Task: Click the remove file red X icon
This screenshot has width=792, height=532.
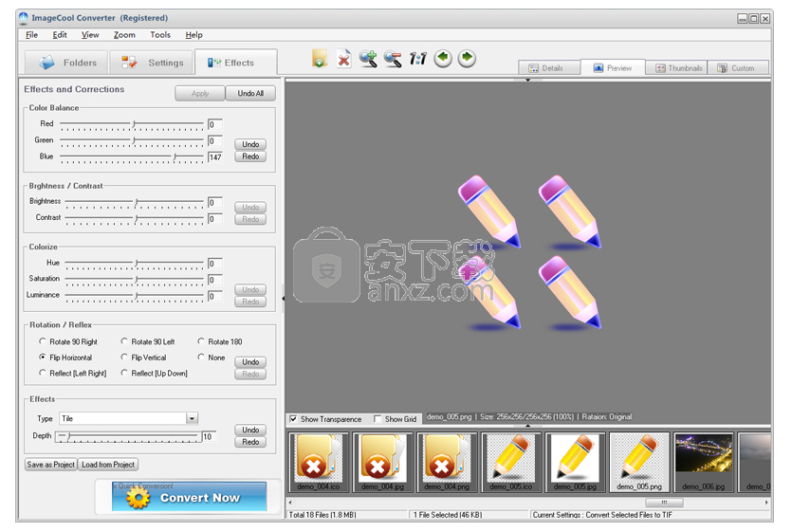Action: (343, 59)
